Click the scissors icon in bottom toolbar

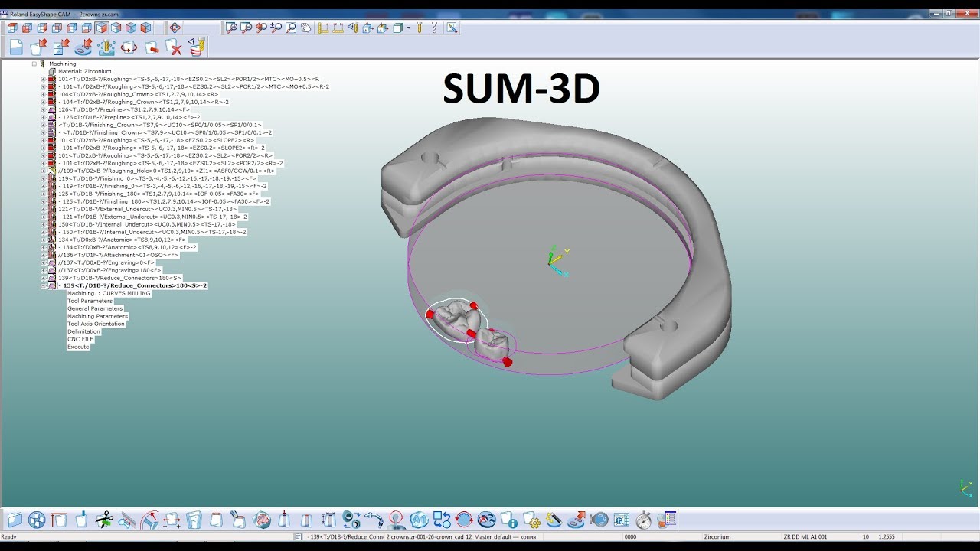[104, 520]
